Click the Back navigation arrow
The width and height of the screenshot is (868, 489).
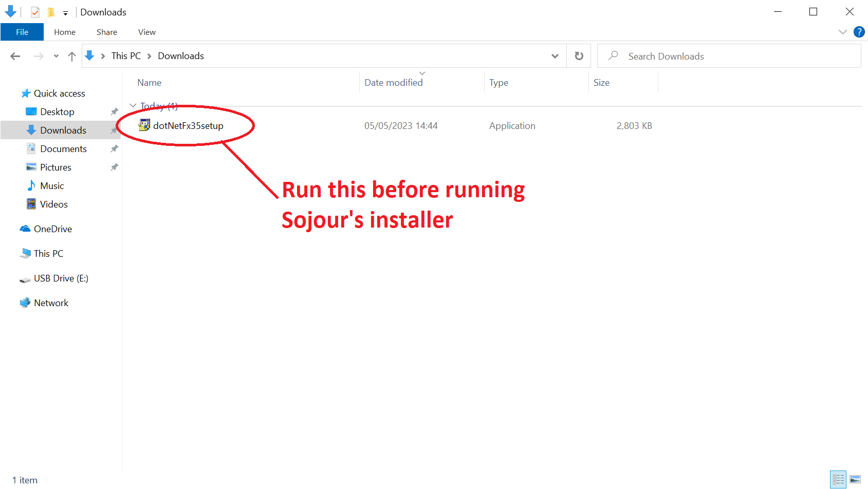point(15,56)
